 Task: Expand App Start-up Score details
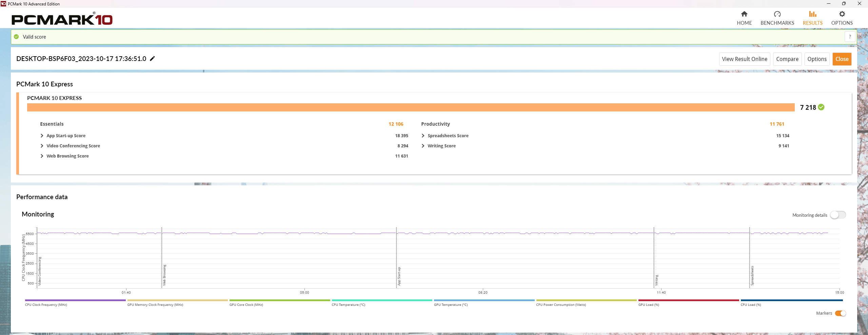(42, 136)
